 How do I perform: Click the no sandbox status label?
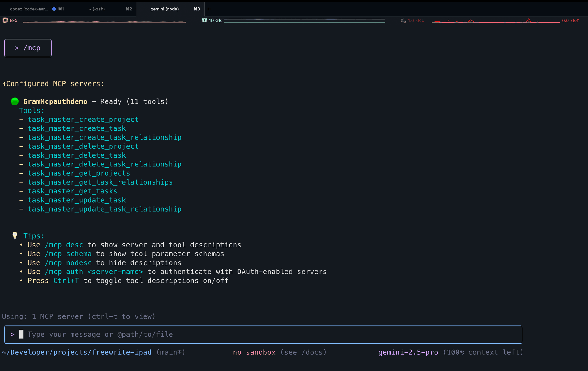click(254, 352)
